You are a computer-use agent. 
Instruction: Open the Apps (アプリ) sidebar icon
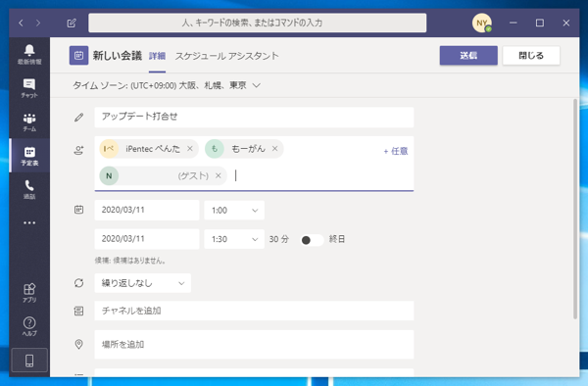29,293
